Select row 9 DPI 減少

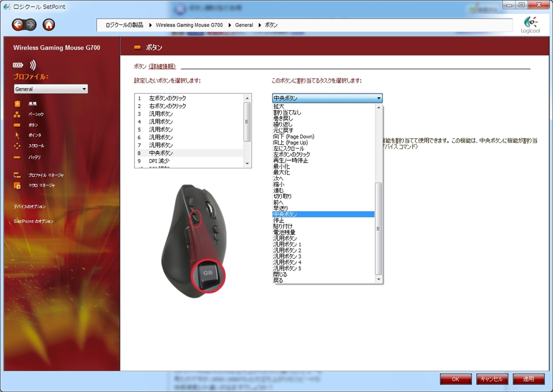(190, 161)
